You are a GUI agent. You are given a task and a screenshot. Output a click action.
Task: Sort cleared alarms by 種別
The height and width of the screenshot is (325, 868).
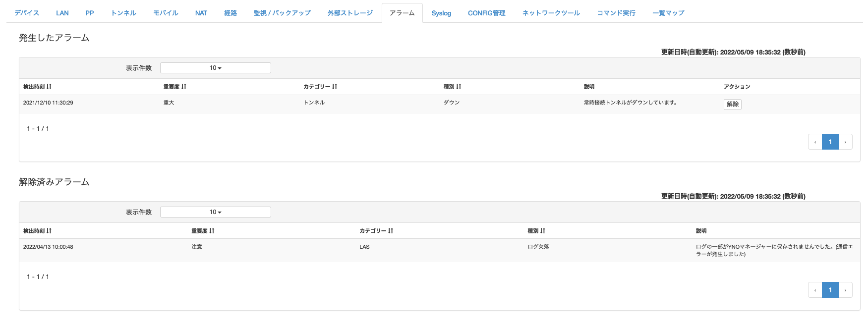pyautogui.click(x=536, y=231)
